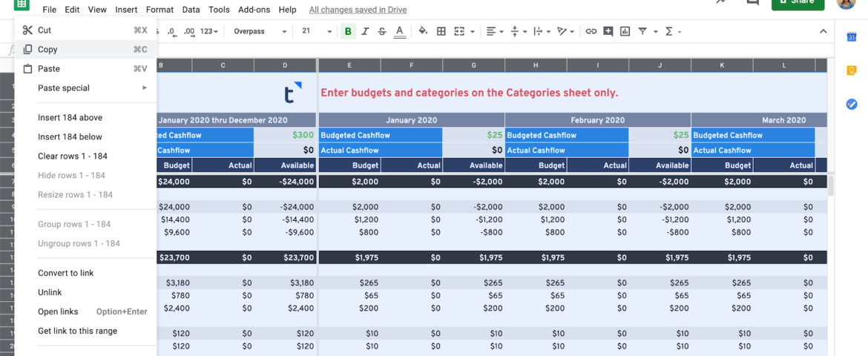Click the insert comment icon
The height and width of the screenshot is (356, 868).
click(x=608, y=32)
